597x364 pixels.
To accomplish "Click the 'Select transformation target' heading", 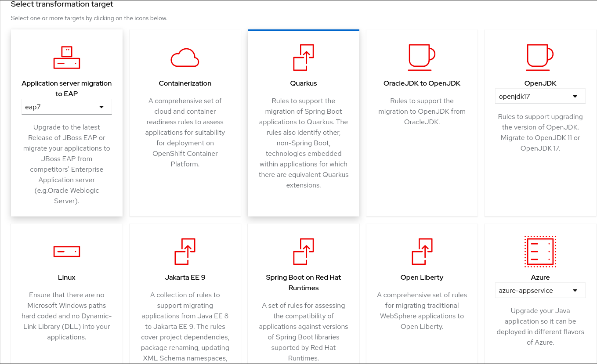I will [62, 4].
